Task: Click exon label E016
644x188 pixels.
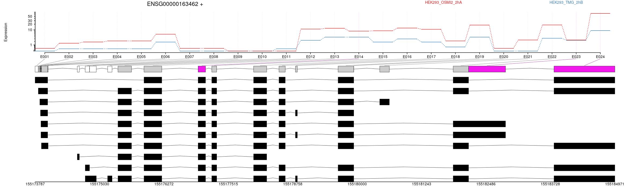Action: (407, 57)
